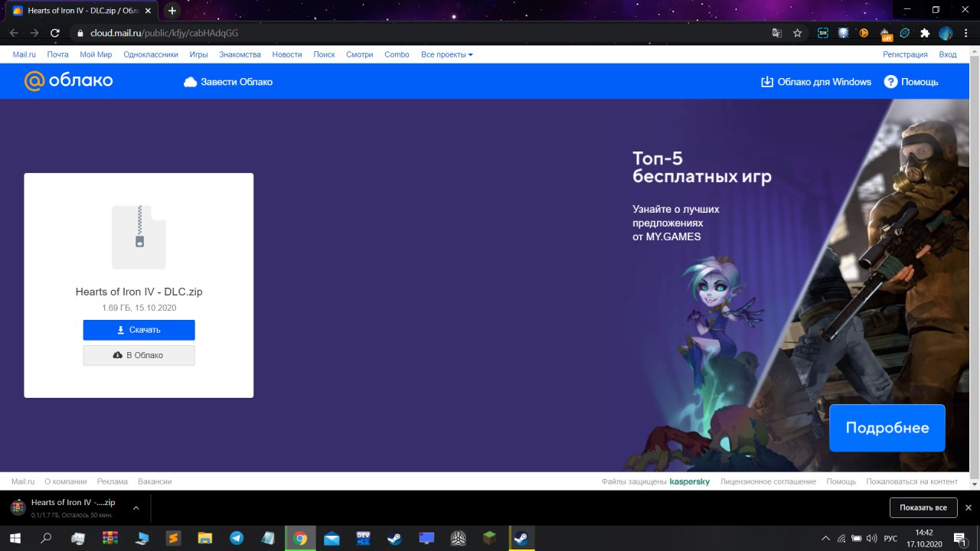This screenshot has height=551, width=980.
Task: Open Mail.ru link in top navigation
Action: coord(24,54)
